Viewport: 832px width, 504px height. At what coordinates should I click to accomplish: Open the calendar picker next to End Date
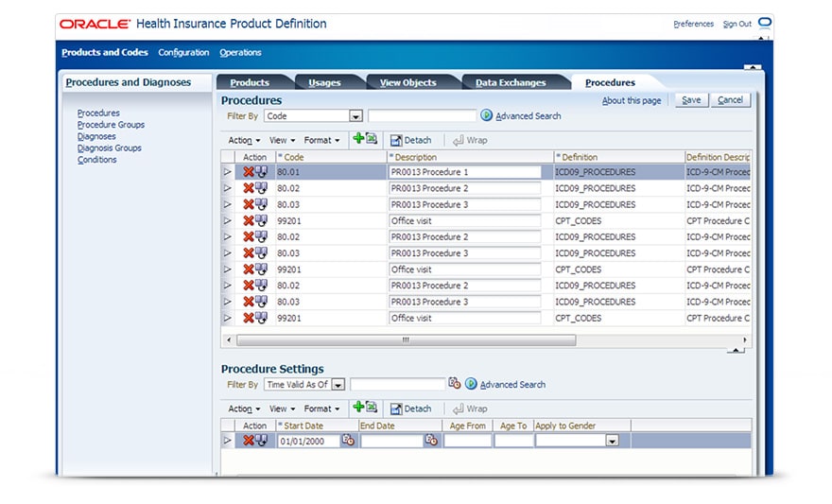pos(431,441)
